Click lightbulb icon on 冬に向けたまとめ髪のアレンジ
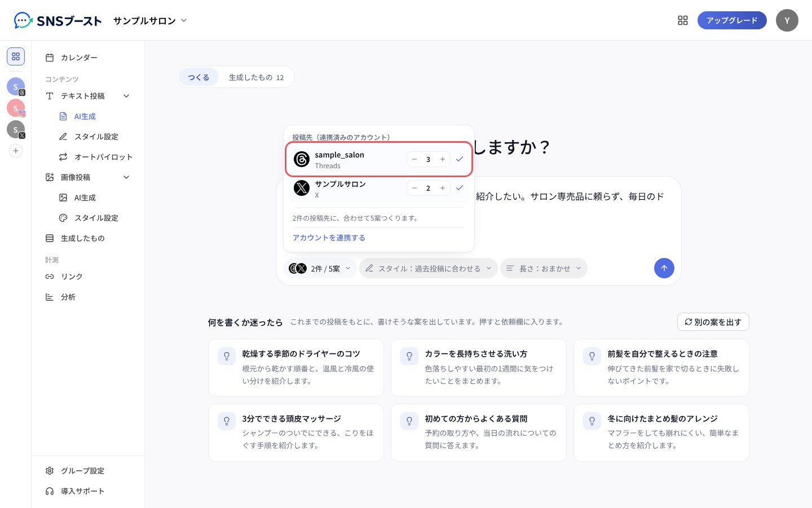 (592, 421)
